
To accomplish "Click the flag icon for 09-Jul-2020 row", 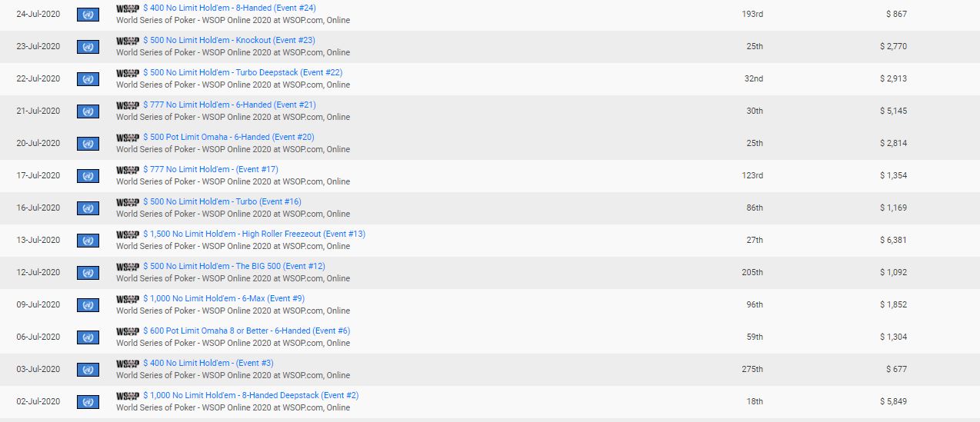I will click(x=88, y=305).
